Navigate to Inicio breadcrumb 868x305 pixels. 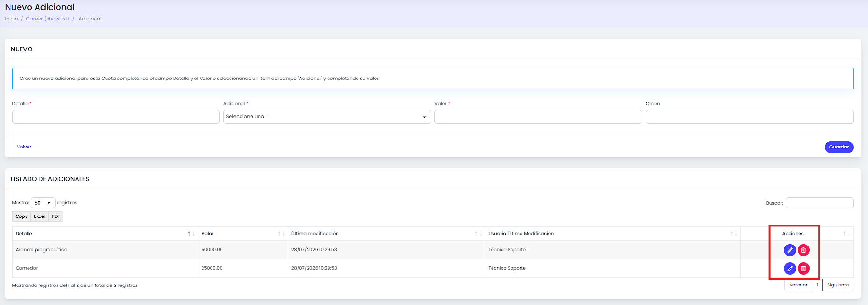pyautogui.click(x=11, y=19)
